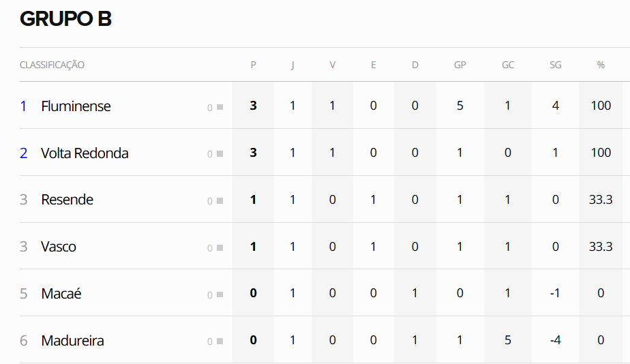The width and height of the screenshot is (630, 364).
Task: Open the Macaé team link
Action: pos(61,294)
